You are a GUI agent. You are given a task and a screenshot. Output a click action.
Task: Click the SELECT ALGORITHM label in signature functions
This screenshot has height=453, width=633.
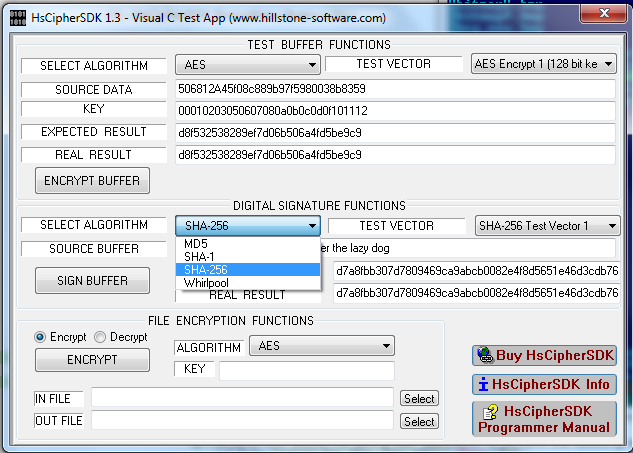pos(94,225)
